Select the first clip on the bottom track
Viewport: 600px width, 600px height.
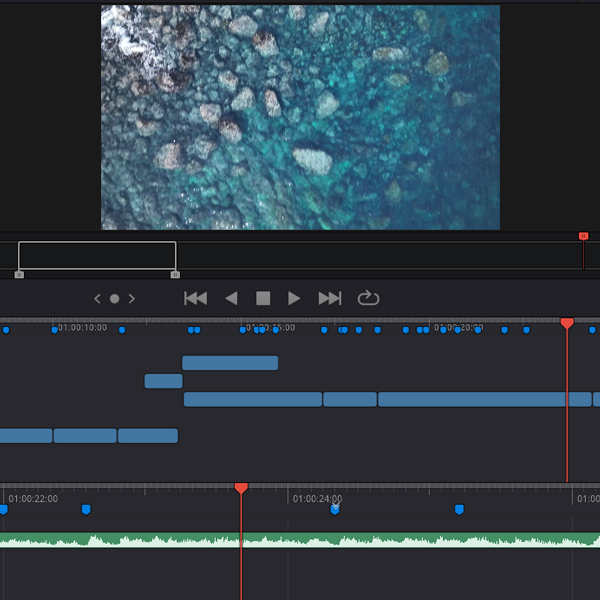pos(25,436)
